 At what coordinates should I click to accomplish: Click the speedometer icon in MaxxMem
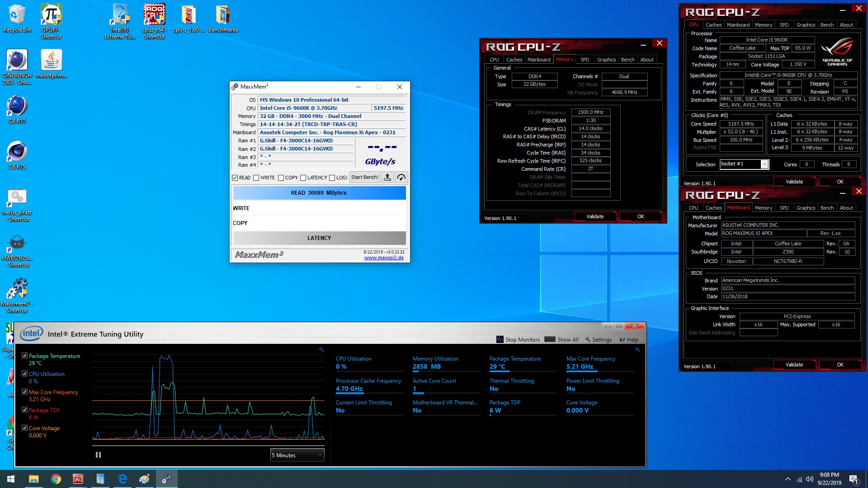coord(401,178)
